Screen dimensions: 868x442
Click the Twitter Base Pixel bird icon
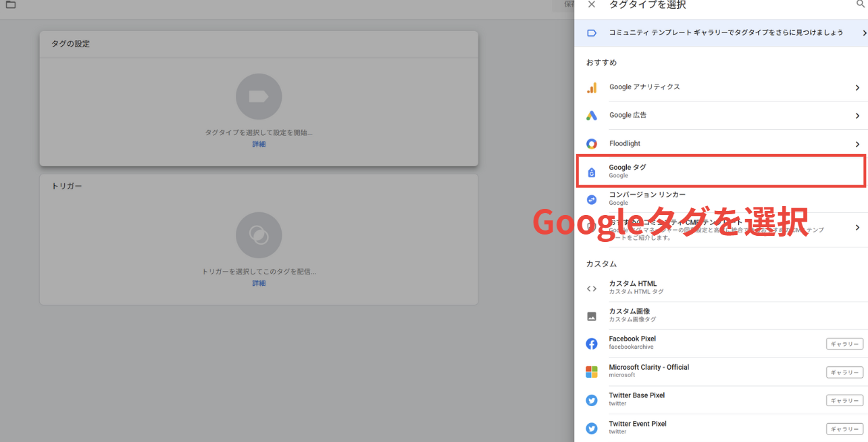[x=592, y=400]
